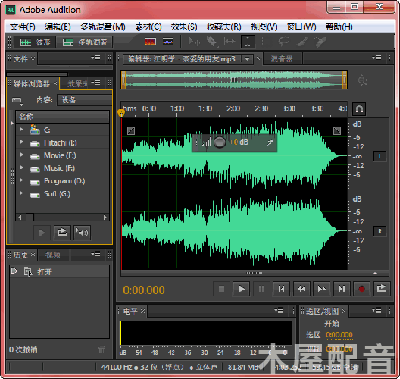Move playhead to previous with transport button
This screenshot has width=400, height=379.
point(282,289)
